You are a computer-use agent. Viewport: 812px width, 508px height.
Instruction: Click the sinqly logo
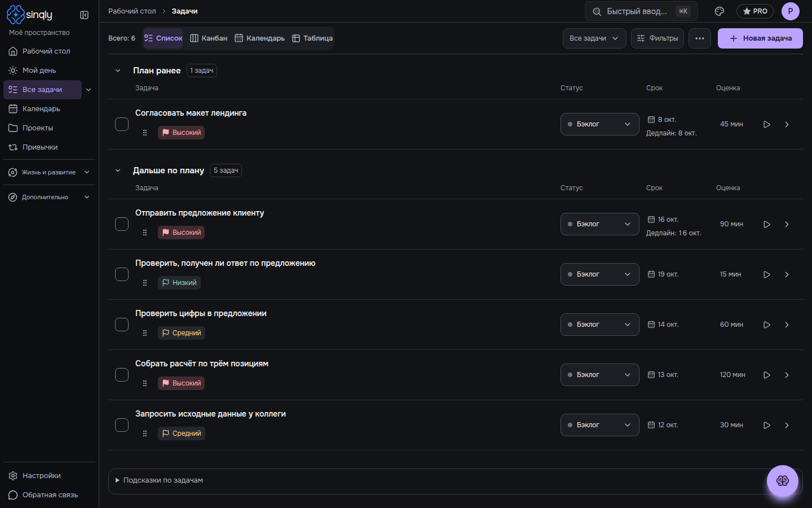(x=29, y=15)
